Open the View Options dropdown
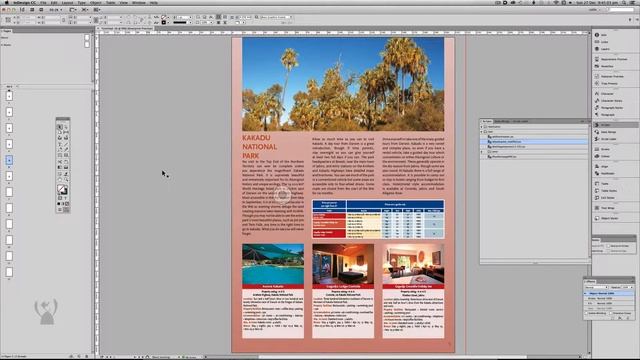 tap(73, 9)
